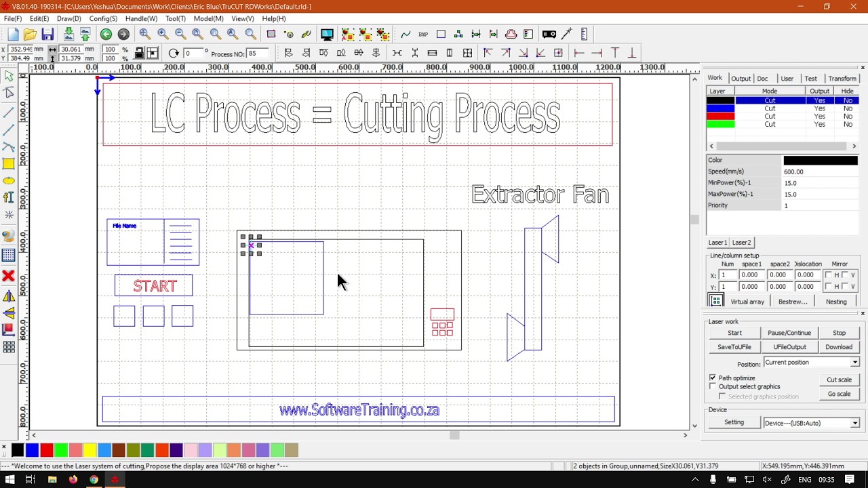Switch to the Output tab
This screenshot has width=868, height=488.
tap(741, 79)
